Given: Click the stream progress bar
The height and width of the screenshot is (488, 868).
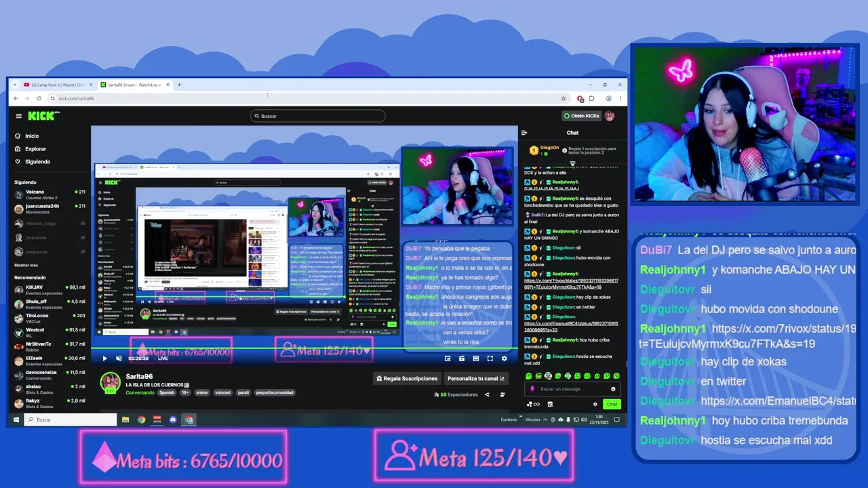Looking at the screenshot, I should (x=304, y=350).
